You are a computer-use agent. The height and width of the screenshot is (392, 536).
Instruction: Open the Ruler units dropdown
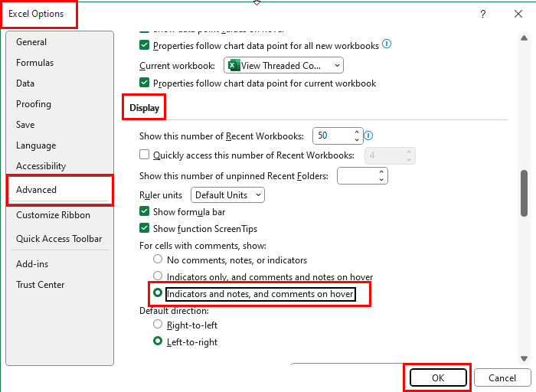pos(227,195)
